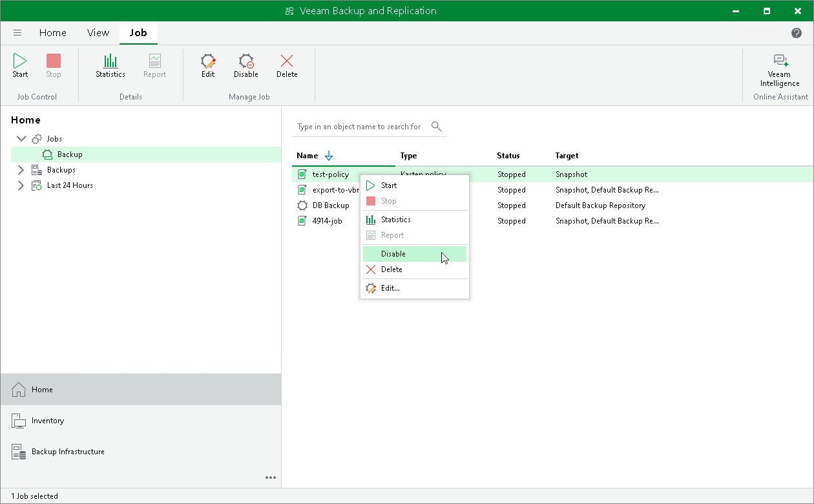This screenshot has width=814, height=504.
Task: Choose Statistics in the context menu
Action: [x=415, y=220]
